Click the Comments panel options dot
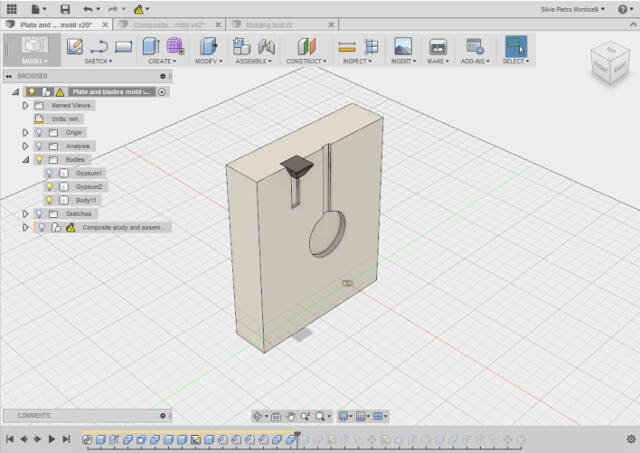Screen dimensions: 640x453 (x=163, y=415)
